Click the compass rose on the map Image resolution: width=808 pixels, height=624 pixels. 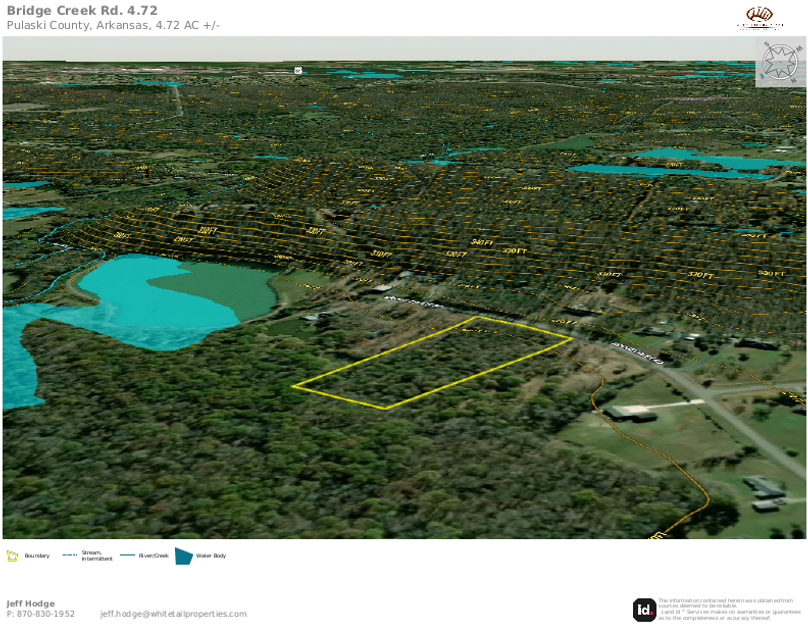[x=779, y=62]
